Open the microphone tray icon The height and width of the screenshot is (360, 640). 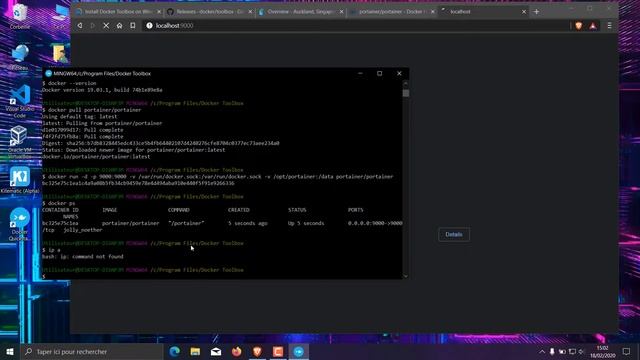click(x=552, y=351)
